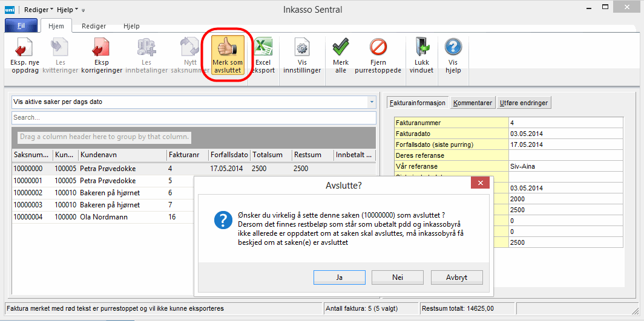Click Fjern purrestoppede icon
644x321 pixels.
(x=378, y=48)
